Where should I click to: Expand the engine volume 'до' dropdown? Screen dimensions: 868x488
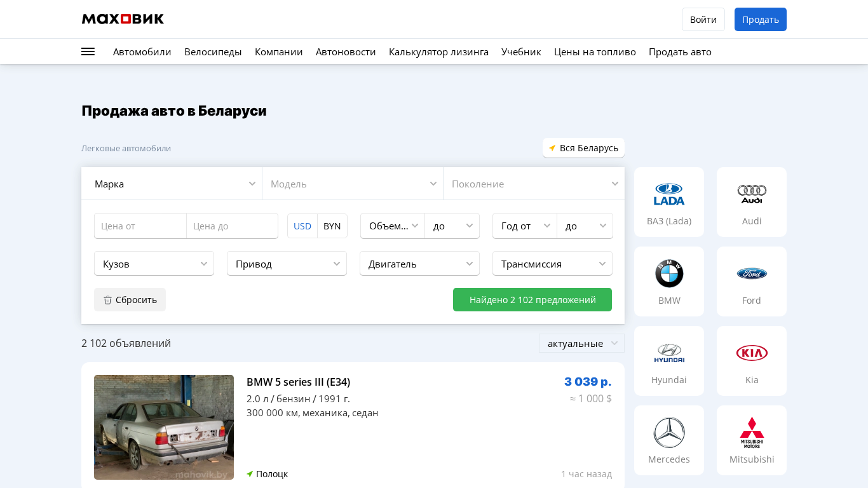click(452, 226)
